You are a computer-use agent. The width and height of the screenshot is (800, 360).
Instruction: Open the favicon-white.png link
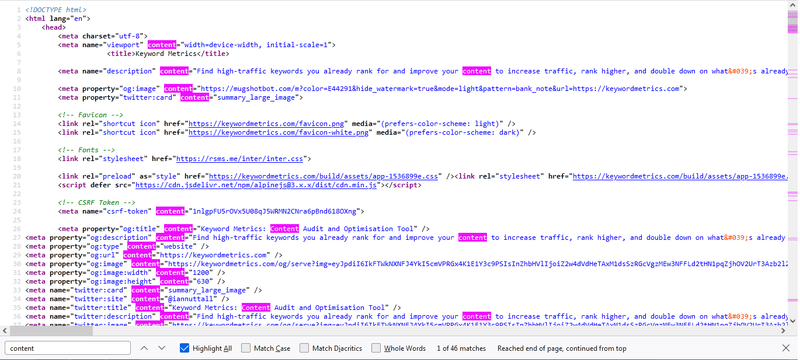click(279, 133)
